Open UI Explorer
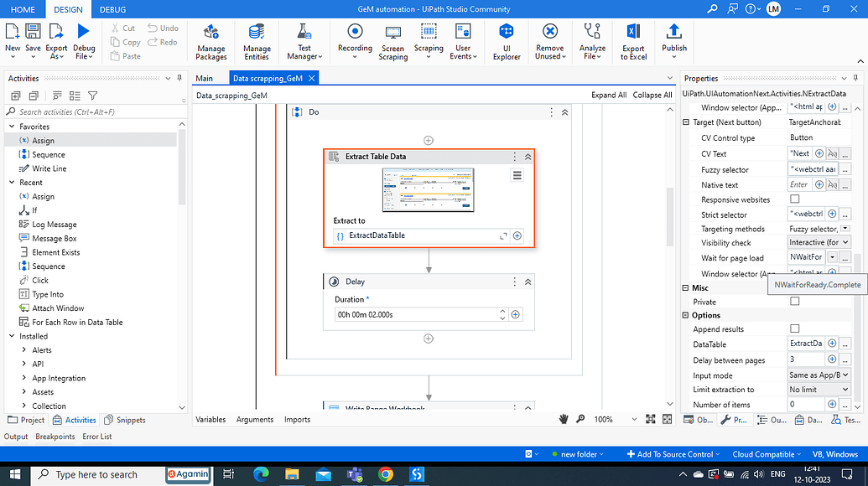Viewport: 868px width, 486px height. 506,42
